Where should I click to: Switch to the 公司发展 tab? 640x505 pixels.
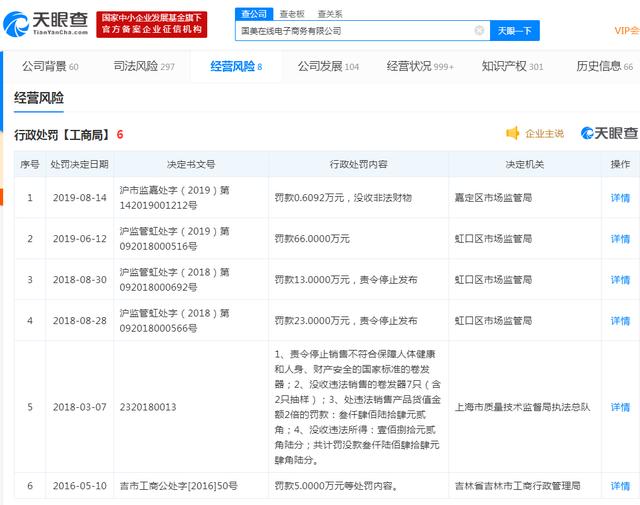pyautogui.click(x=328, y=66)
